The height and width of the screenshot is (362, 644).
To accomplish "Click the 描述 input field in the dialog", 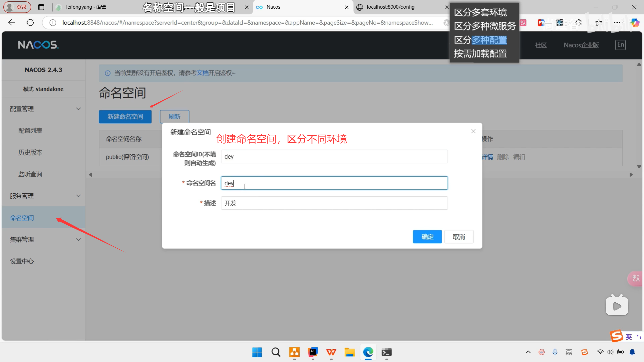I will [334, 203].
